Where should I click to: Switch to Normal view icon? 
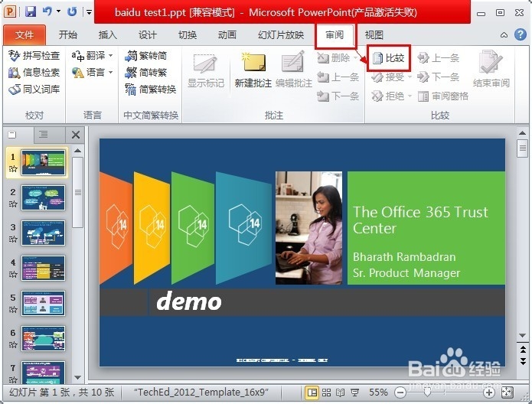[312, 393]
